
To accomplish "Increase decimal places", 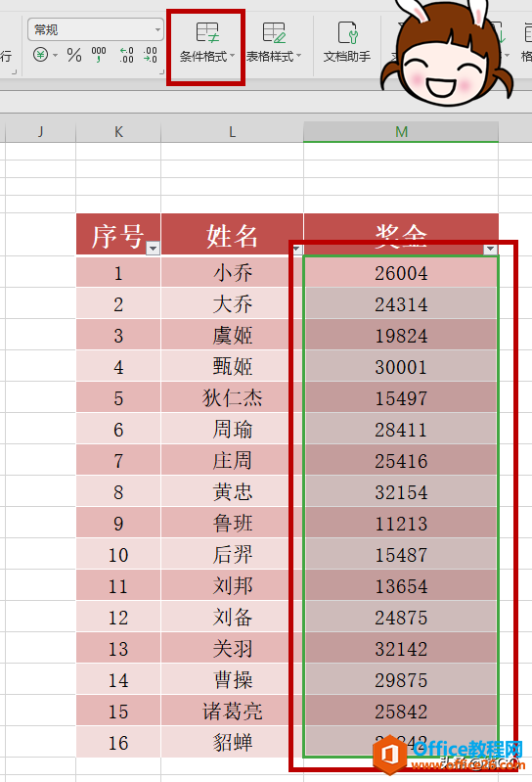I will (126, 55).
